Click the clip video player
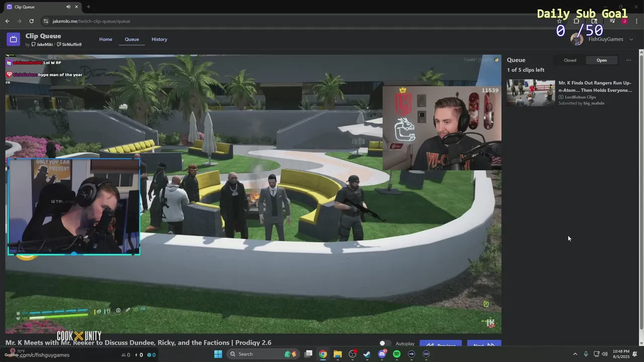The image size is (644, 362). click(254, 194)
